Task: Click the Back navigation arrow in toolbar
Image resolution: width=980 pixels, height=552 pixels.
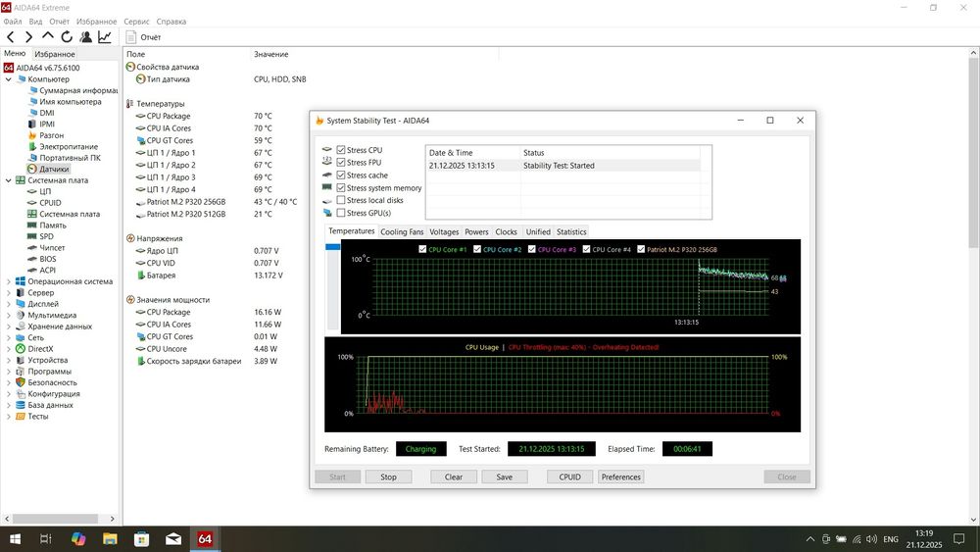Action: click(x=11, y=37)
